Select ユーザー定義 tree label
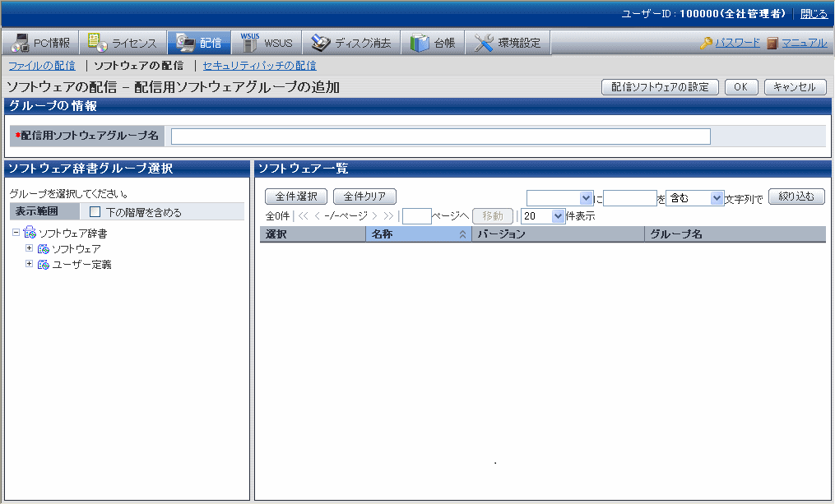The width and height of the screenshot is (835, 504). 81,264
